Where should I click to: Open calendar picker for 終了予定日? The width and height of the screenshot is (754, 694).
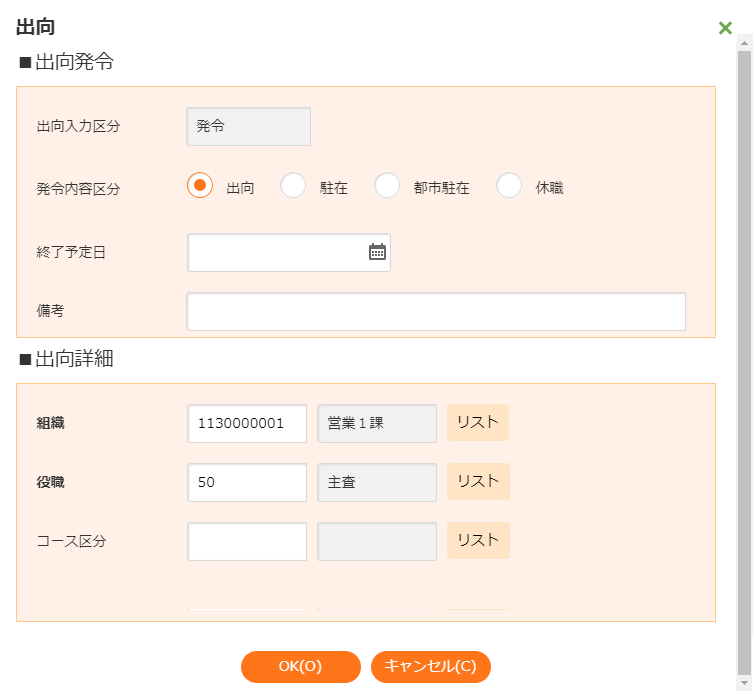point(377,252)
